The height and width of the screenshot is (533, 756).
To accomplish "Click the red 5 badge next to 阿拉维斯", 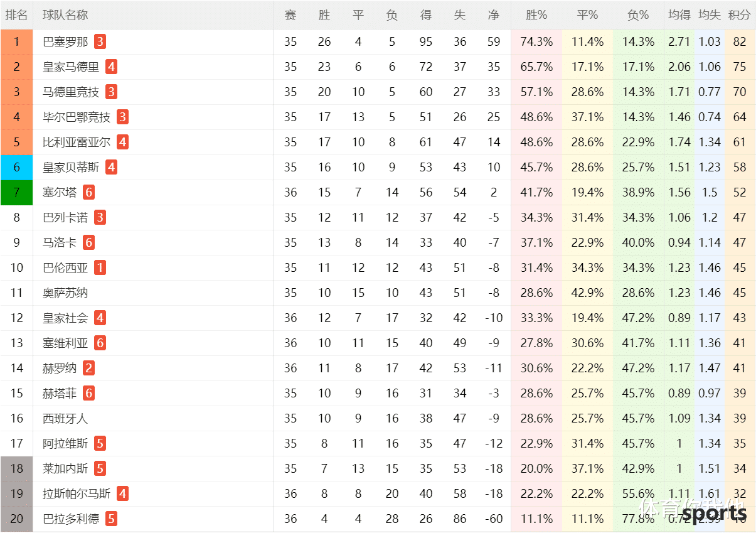I will pos(100,444).
